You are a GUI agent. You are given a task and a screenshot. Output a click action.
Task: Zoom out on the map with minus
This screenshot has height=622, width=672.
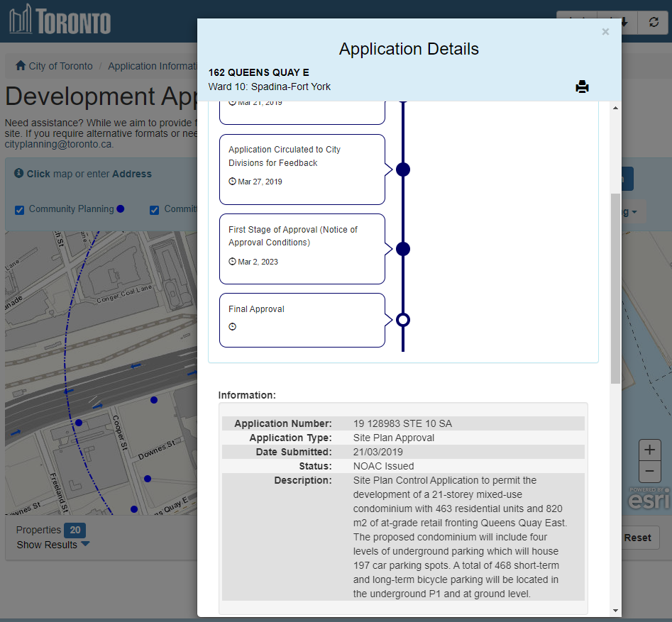pos(649,472)
